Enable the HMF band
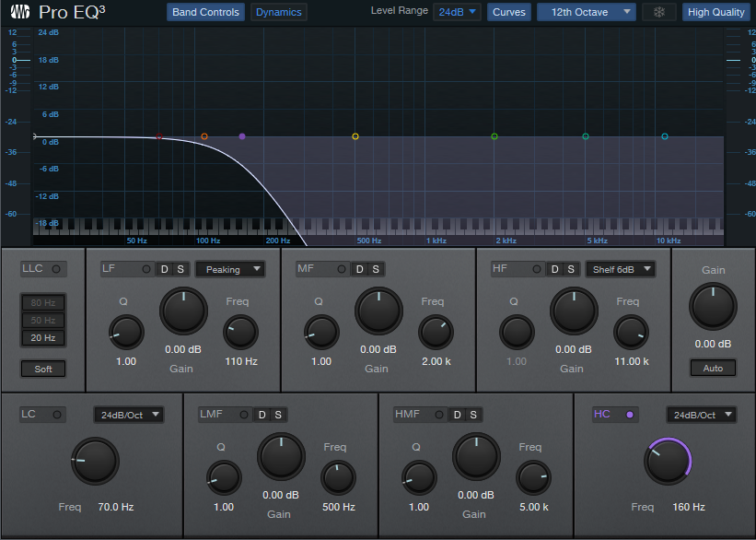Viewport: 756px width, 540px height. (x=439, y=415)
